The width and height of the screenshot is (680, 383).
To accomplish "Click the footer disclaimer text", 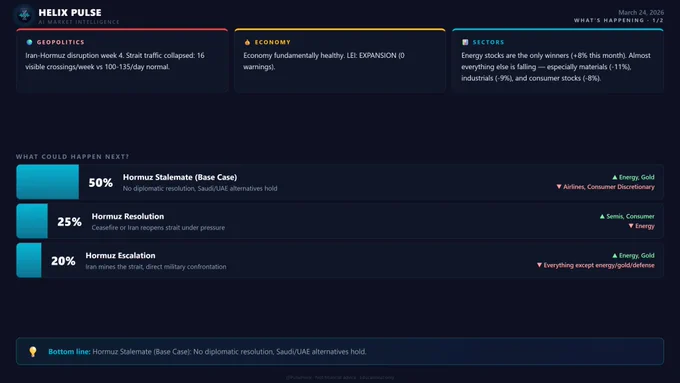I will click(340, 377).
